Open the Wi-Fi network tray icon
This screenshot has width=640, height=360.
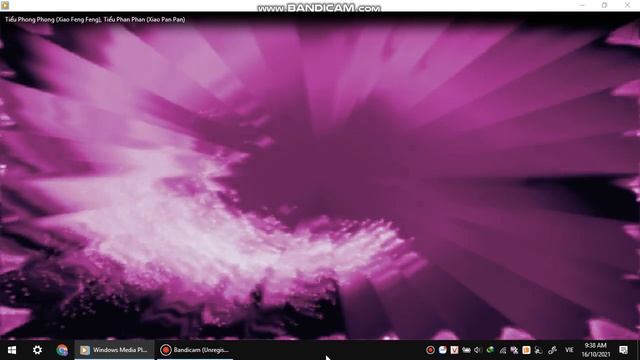[x=502, y=350]
